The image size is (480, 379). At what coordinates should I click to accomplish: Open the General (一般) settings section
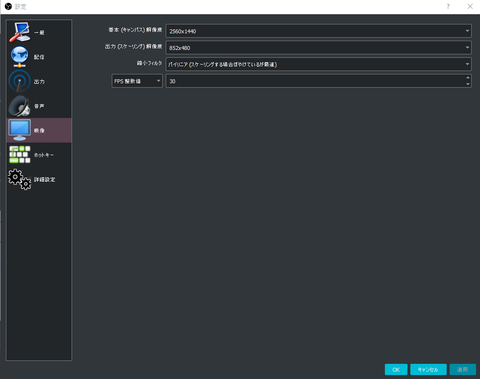coord(39,32)
